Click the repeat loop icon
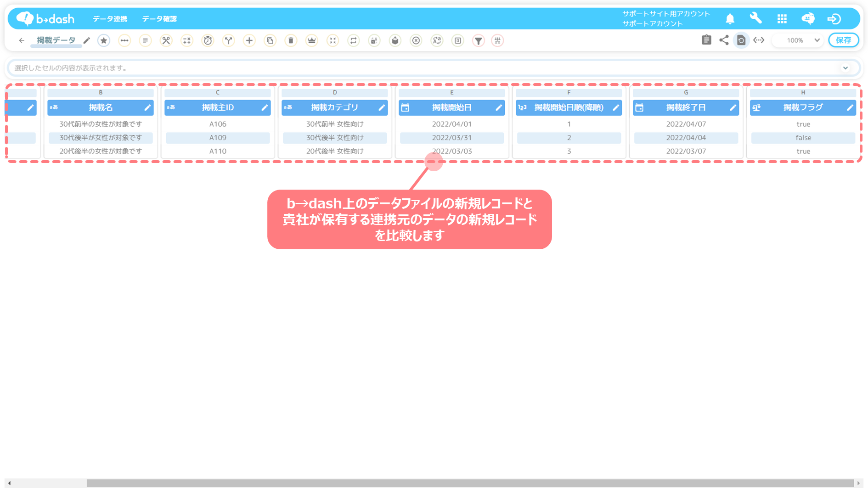 pyautogui.click(x=353, y=40)
